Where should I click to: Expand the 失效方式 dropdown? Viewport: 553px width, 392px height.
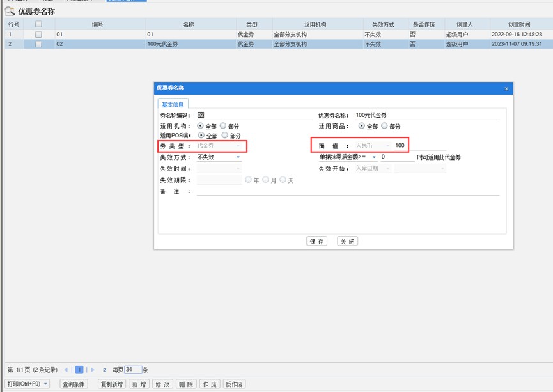[238, 157]
